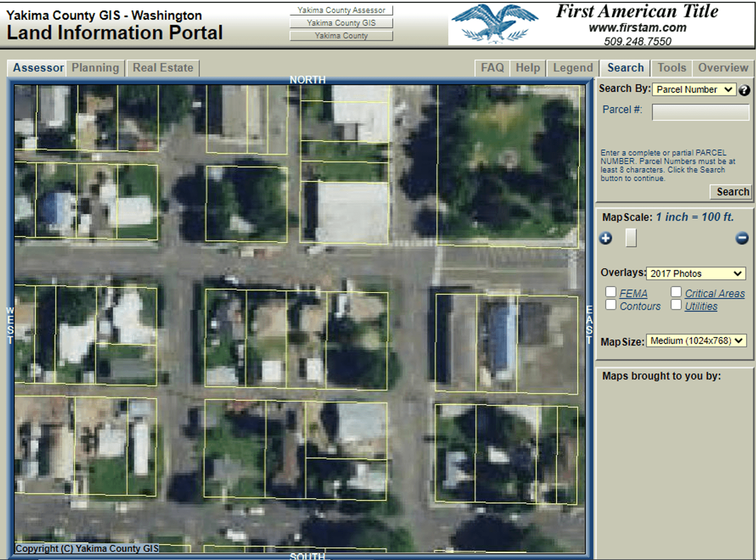
Task: Pan the map NORTH
Action: tap(307, 79)
